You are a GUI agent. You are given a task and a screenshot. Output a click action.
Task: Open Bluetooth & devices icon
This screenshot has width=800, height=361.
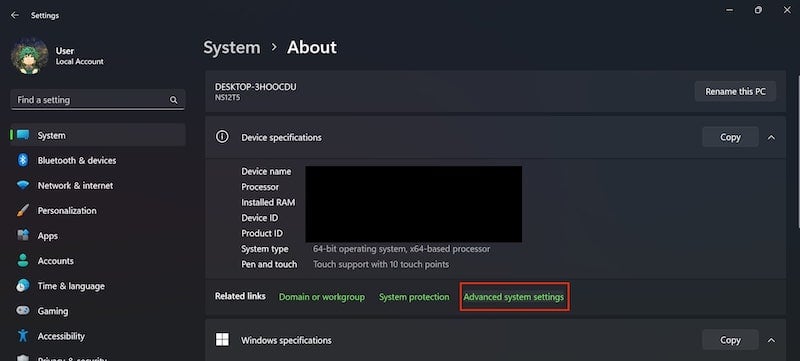[x=23, y=160]
